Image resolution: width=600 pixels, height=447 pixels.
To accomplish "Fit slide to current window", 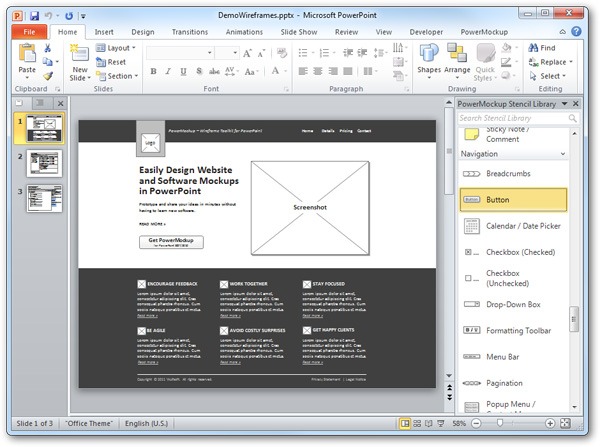I will tap(565, 423).
